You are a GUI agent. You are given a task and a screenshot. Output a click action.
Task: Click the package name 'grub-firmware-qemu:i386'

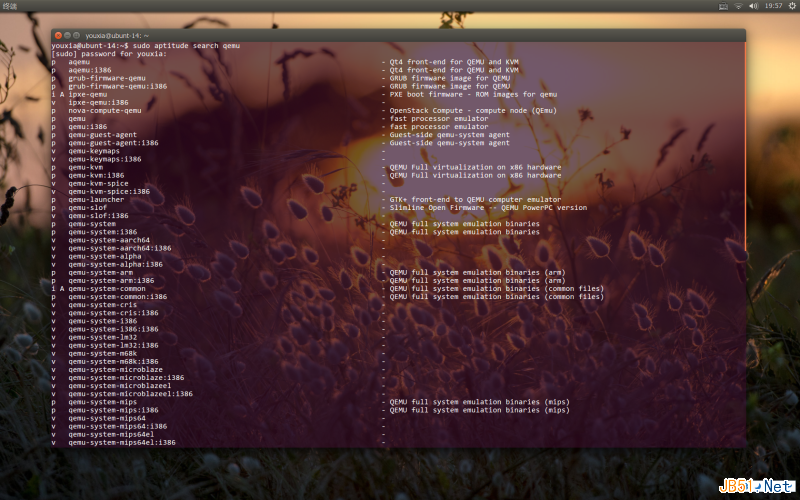click(118, 87)
